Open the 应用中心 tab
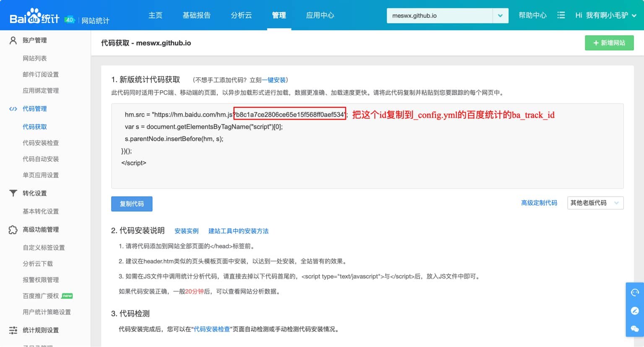Viewport: 644px width, 347px height. (320, 15)
